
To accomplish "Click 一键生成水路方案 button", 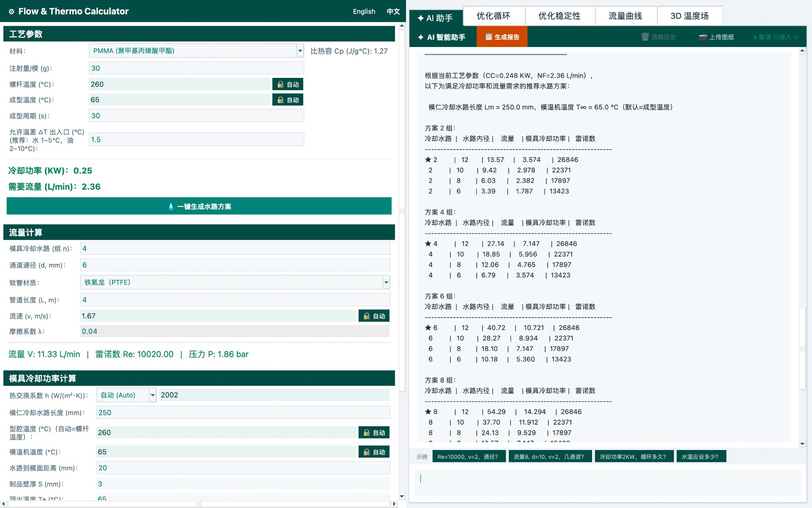I will click(199, 206).
